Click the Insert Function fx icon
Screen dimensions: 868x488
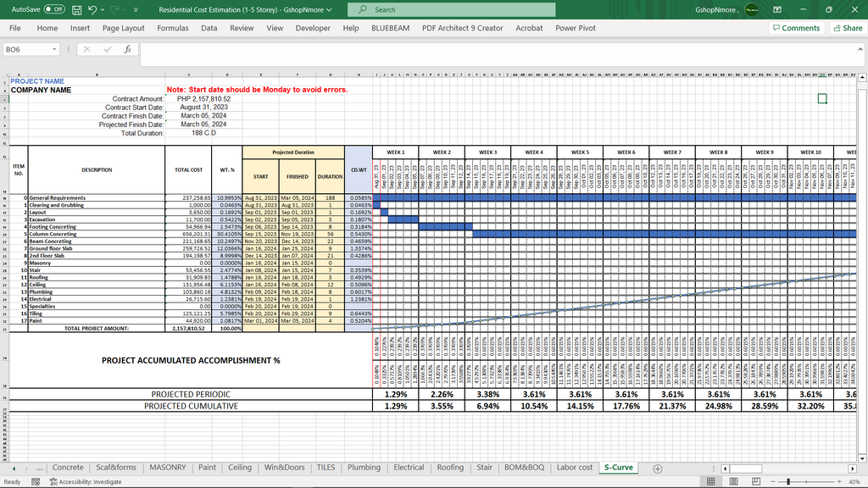(127, 49)
